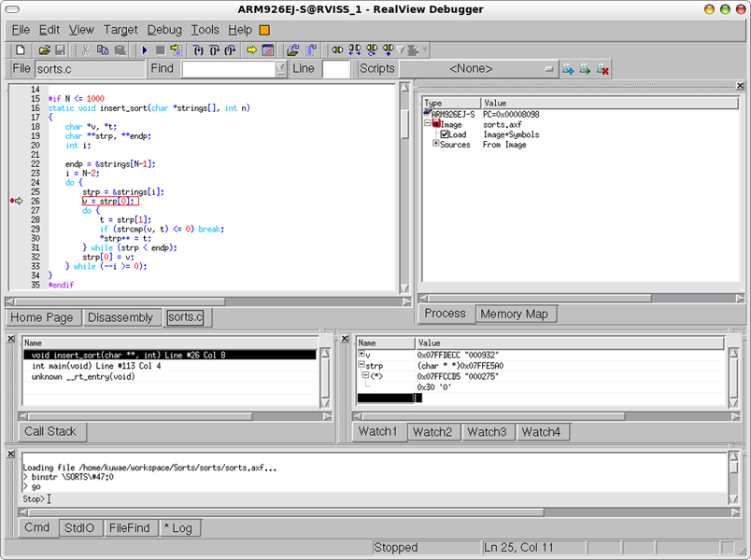Click the greyed puzzle-piece toolbar icon
751x560 pixels.
[412, 49]
